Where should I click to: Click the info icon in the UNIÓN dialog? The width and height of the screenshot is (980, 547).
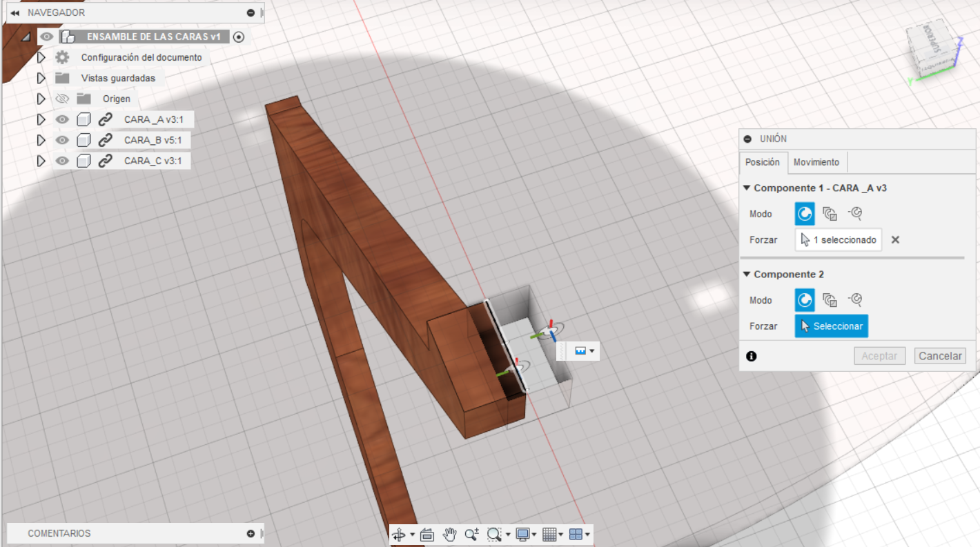pos(752,356)
